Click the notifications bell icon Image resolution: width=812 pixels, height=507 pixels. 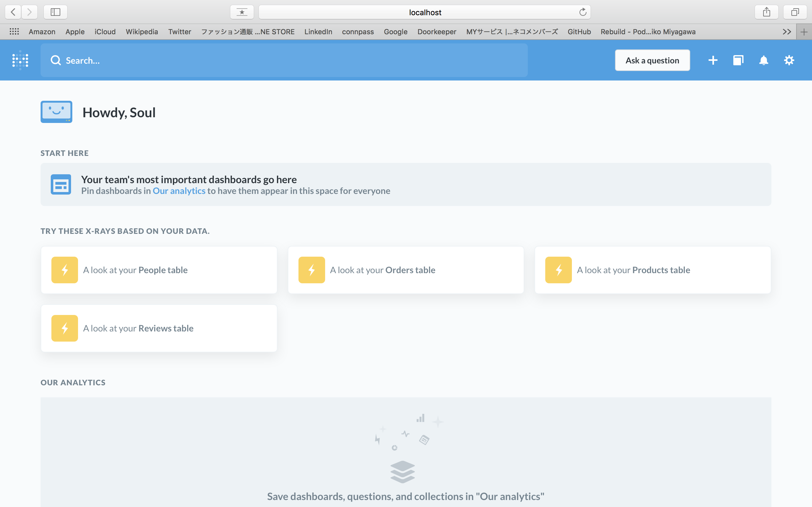(x=764, y=60)
